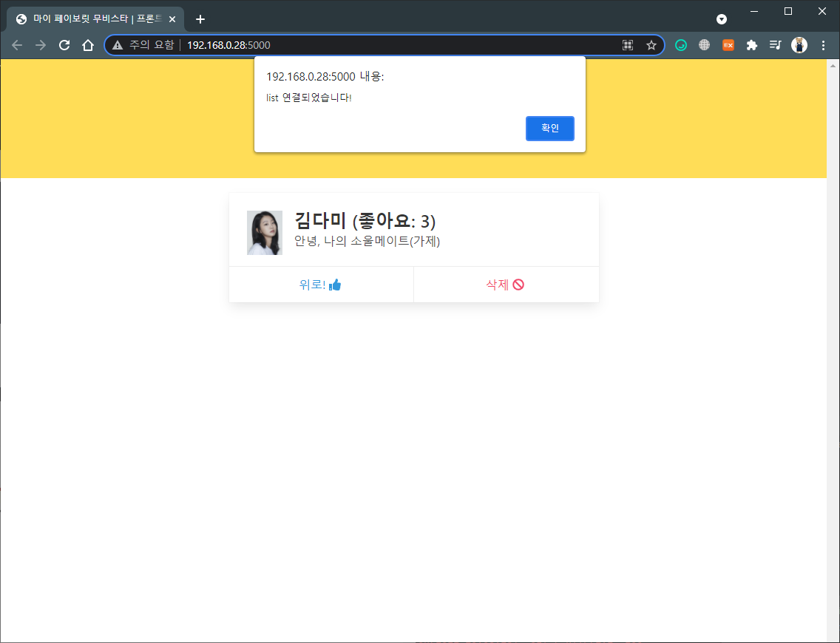Open the Extensions puzzle icon
Screen dimensions: 840x643
(x=751, y=45)
